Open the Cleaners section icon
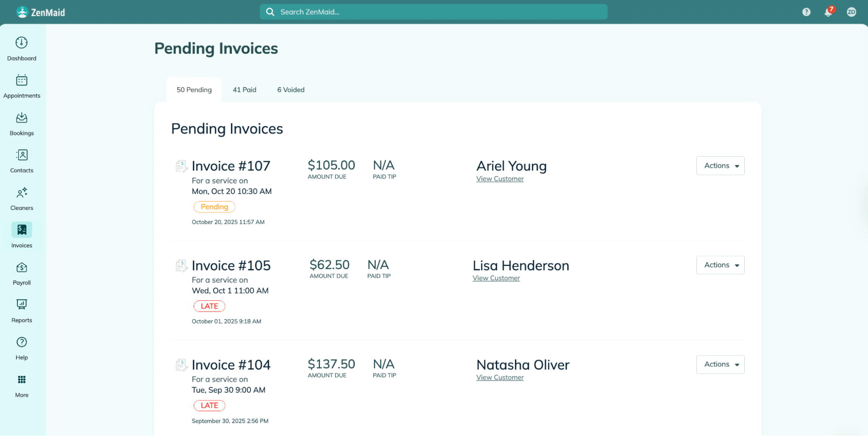The image size is (868, 436). [22, 193]
